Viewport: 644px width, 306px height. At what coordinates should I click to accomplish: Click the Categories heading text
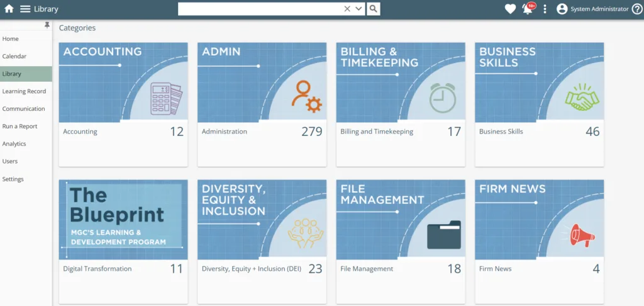77,28
